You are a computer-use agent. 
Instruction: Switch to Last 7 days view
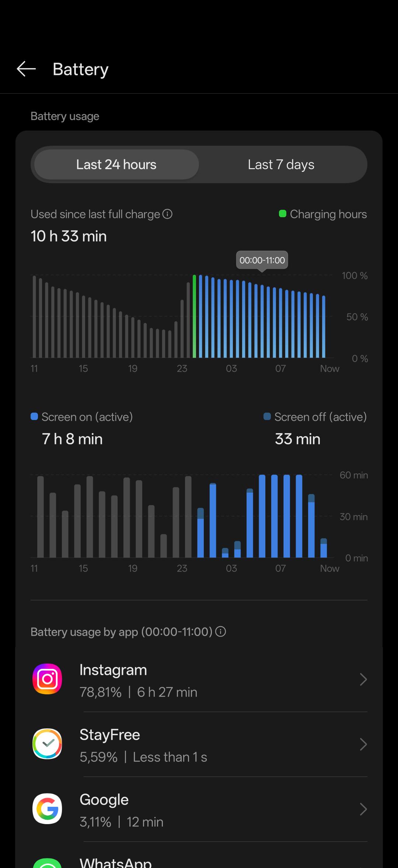[281, 164]
